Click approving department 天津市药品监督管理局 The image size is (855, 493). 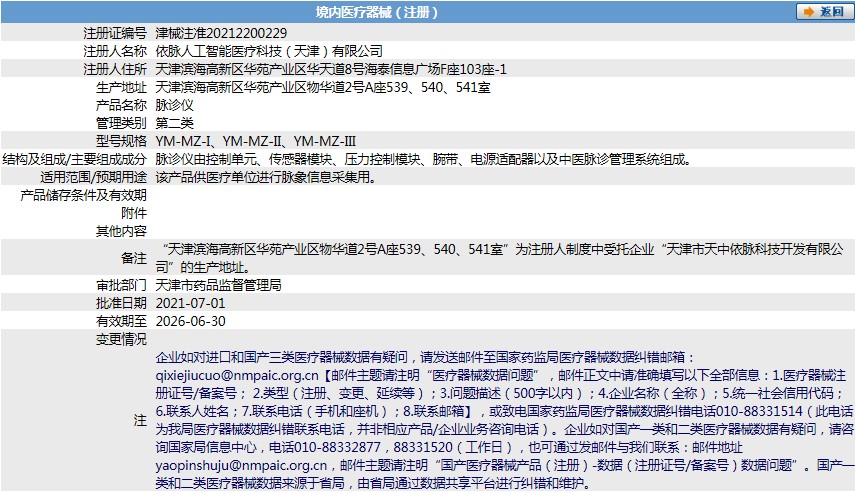[x=218, y=285]
